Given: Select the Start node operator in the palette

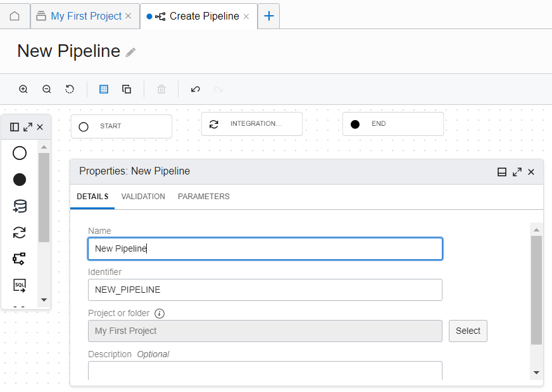Looking at the screenshot, I should tap(19, 153).
